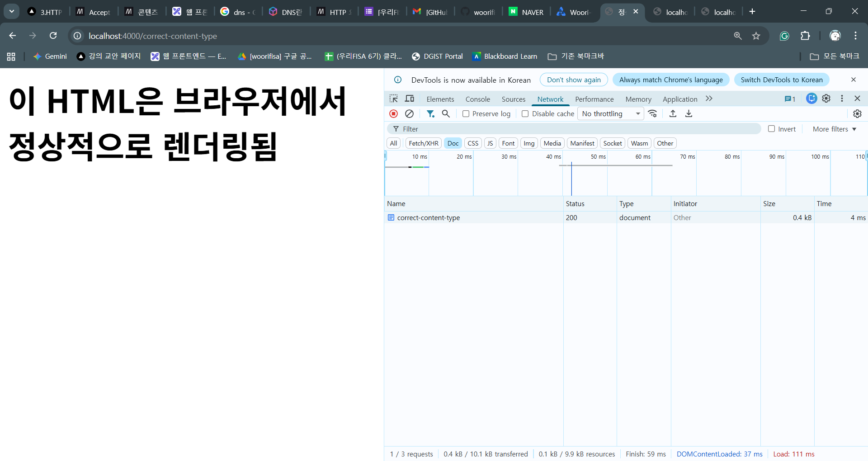Toggle the Doc filter chip

[x=453, y=143]
